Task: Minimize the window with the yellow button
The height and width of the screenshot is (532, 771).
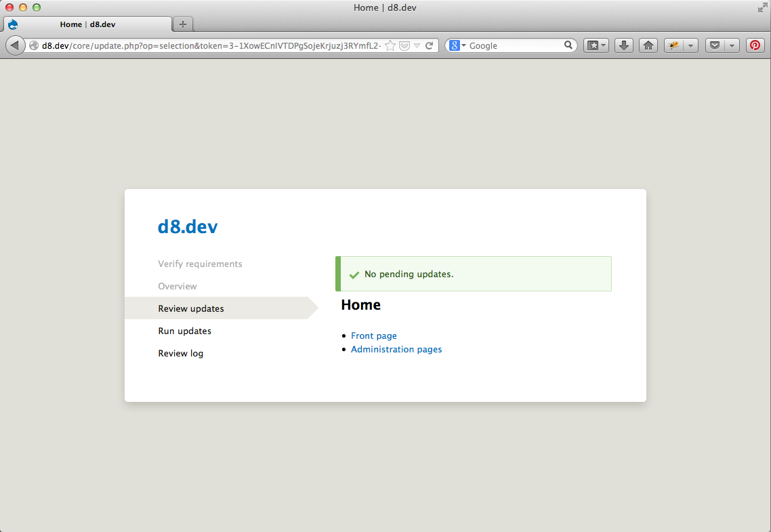Action: tap(22, 7)
